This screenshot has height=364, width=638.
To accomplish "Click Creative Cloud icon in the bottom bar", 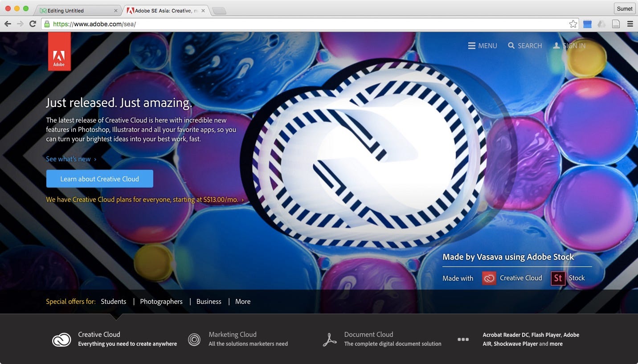I will pos(61,340).
